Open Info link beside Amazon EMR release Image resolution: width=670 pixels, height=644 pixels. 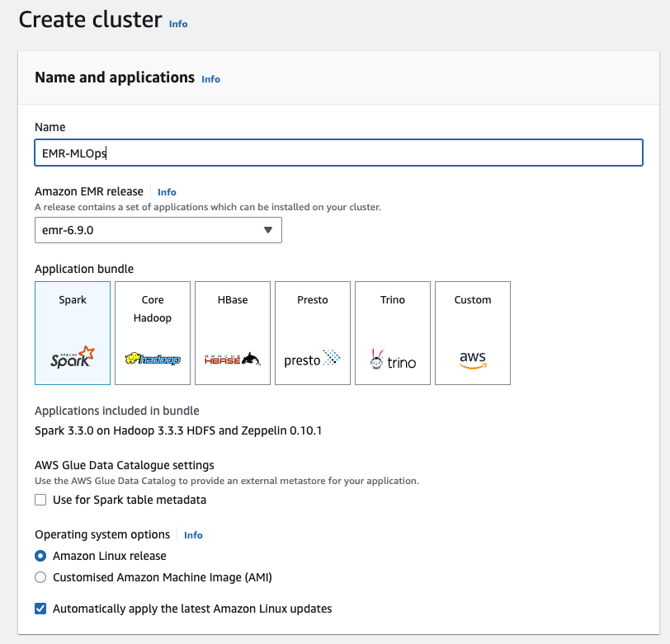click(167, 192)
